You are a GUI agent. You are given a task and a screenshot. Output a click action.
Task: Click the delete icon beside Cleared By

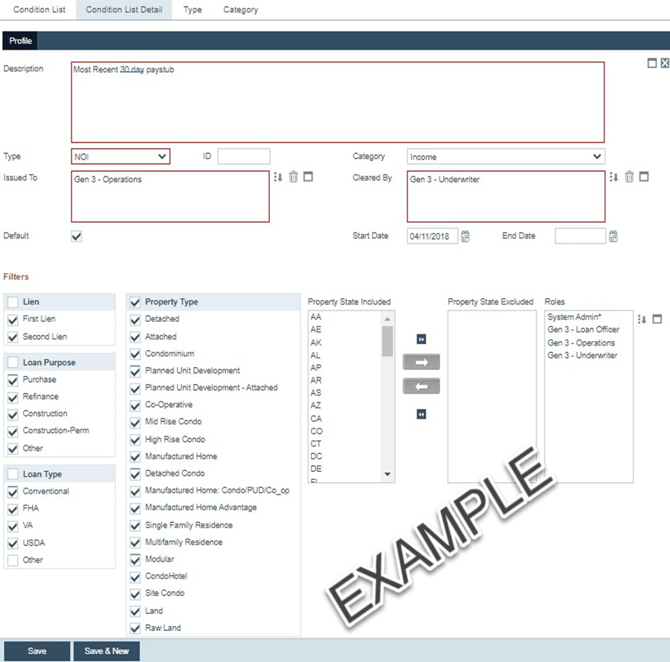629,177
